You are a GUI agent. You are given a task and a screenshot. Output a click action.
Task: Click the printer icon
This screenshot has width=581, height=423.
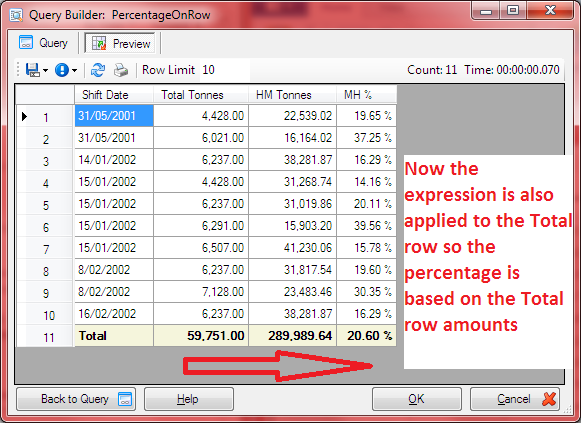pos(121,70)
